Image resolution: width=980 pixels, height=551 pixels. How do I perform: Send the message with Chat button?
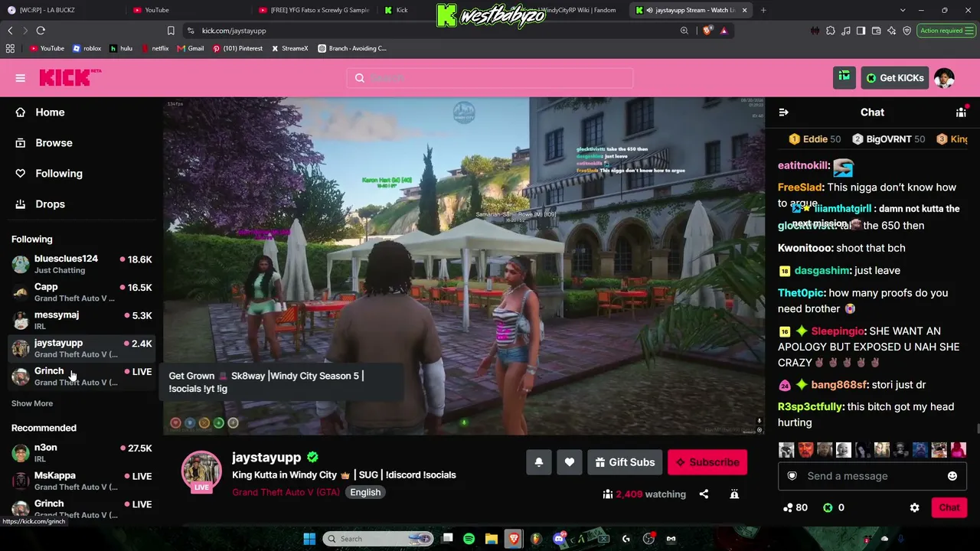click(x=949, y=507)
